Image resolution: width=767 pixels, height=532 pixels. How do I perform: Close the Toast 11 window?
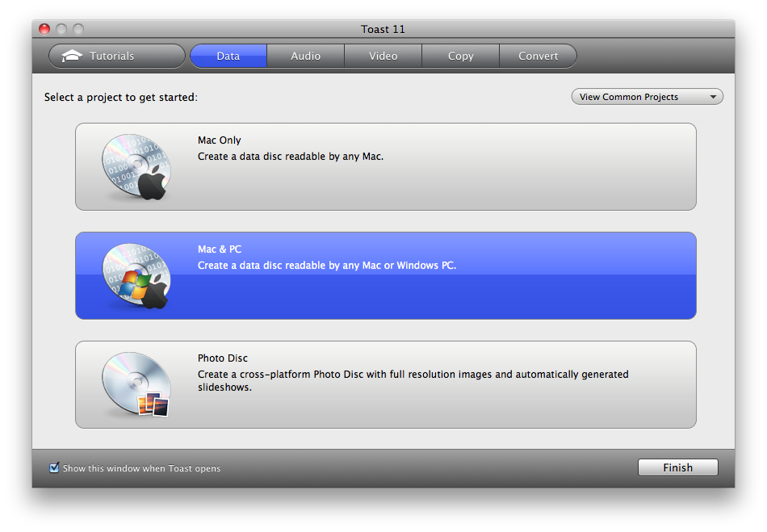tap(44, 29)
